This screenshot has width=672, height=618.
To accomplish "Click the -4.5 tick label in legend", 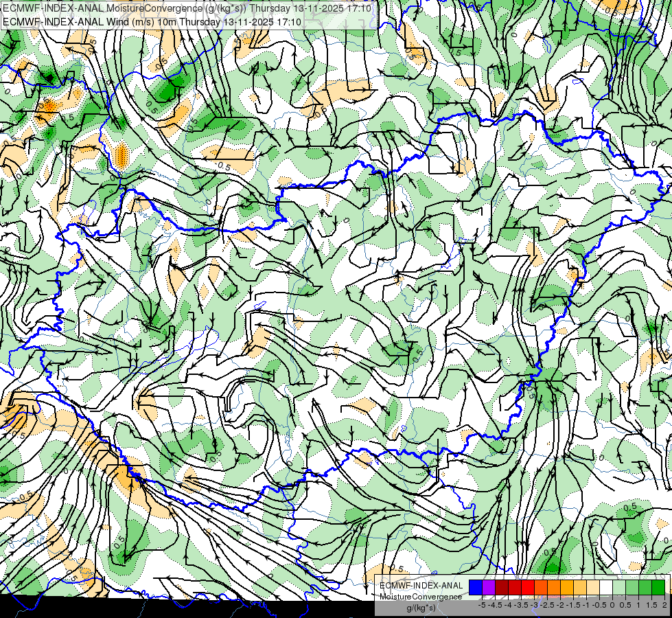I will point(495,605).
